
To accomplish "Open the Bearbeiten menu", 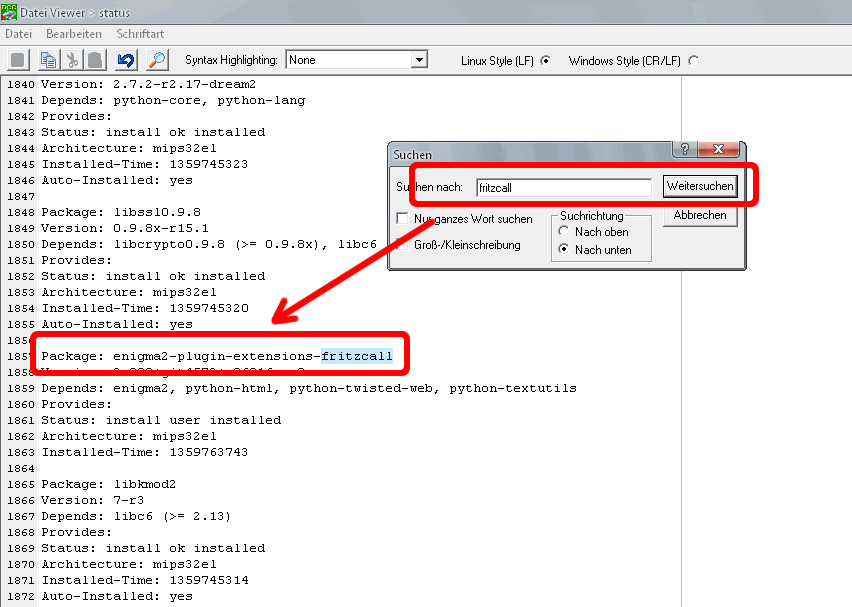I will pyautogui.click(x=73, y=34).
